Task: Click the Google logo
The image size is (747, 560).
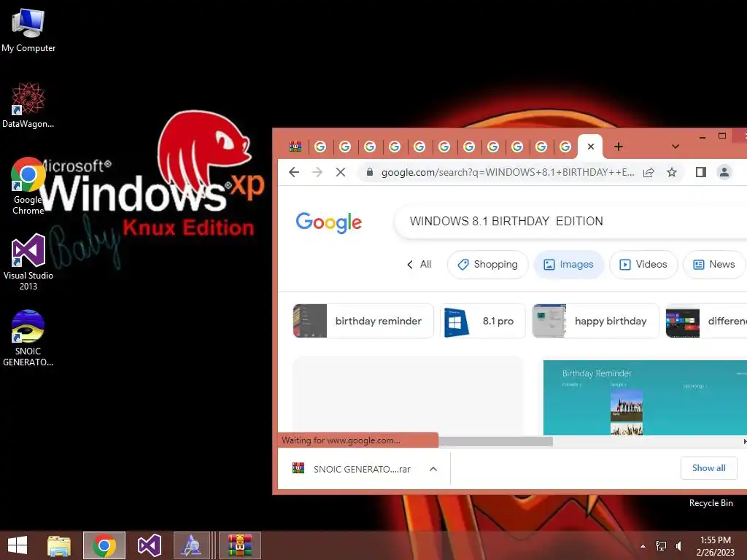Action: tap(329, 222)
